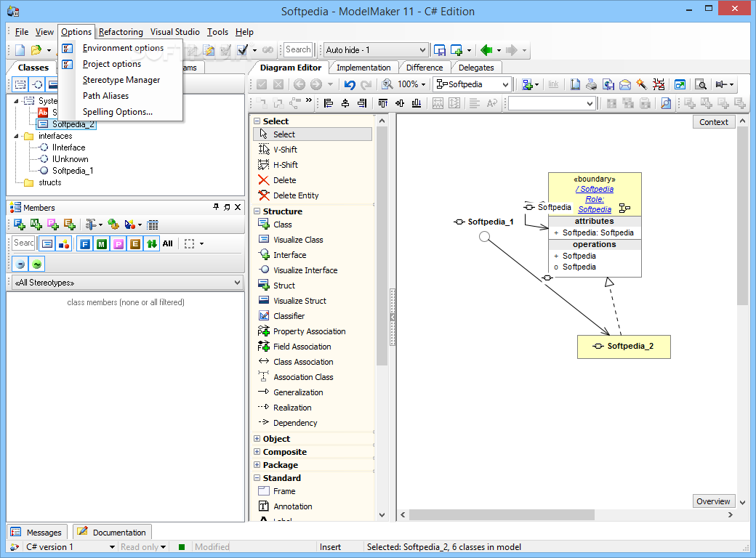This screenshot has height=558, width=756.
Task: Add a method with the M plus icon
Action: (x=36, y=225)
